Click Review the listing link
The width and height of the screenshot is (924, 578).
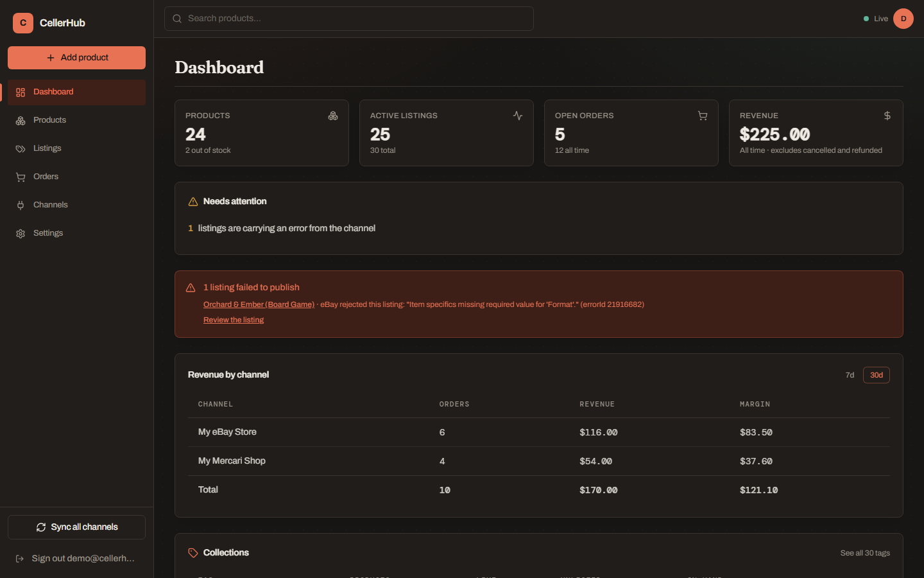(x=234, y=320)
